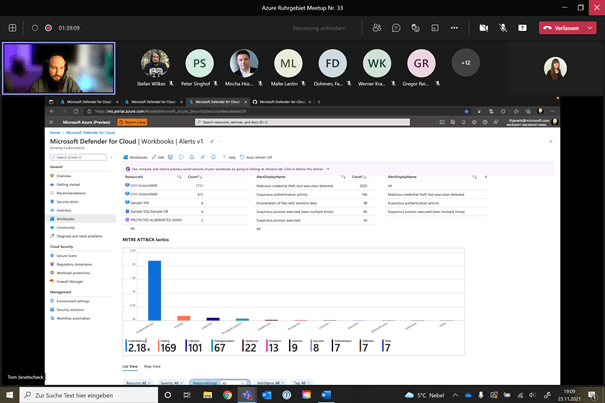Click the Help question mark icon
This screenshot has width=605, height=403.
pos(224,157)
